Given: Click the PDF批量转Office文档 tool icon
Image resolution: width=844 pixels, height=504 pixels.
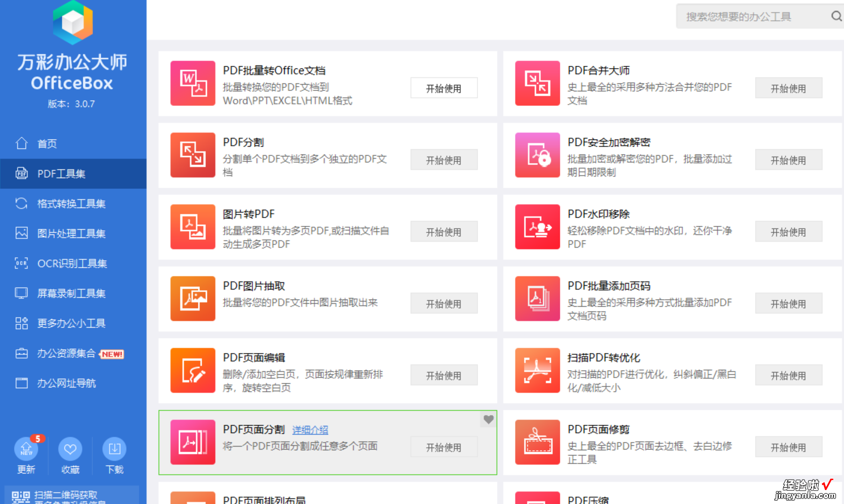Looking at the screenshot, I should [193, 83].
